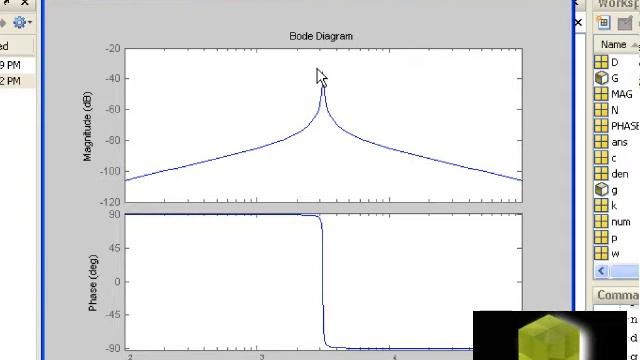Select variable D in the workspace list
Screen dimensions: 640x360
(616, 62)
